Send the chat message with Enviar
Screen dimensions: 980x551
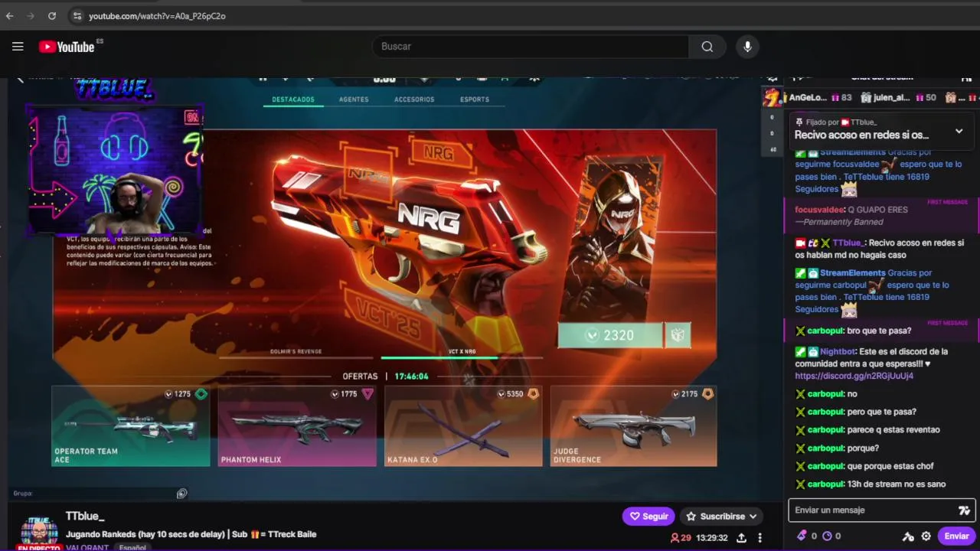[x=956, y=536]
